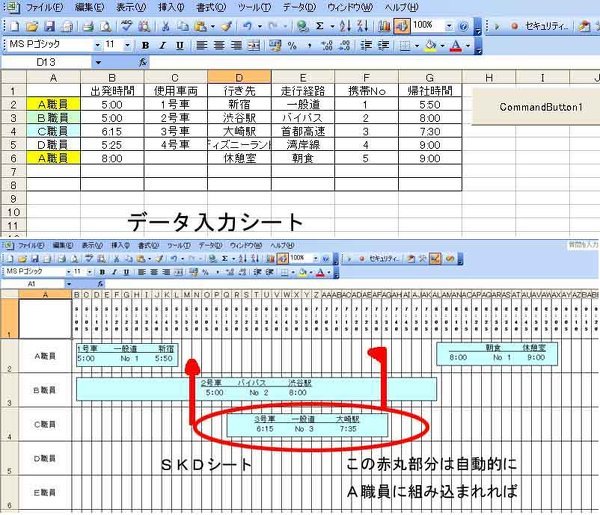Image resolution: width=600 pixels, height=515 pixels.
Task: Toggle Underline formatting in the top formatting bar
Action: pyautogui.click(x=178, y=45)
